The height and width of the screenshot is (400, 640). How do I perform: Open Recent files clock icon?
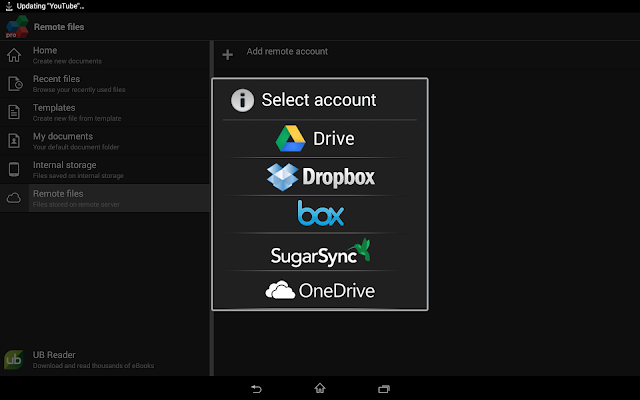(x=14, y=84)
